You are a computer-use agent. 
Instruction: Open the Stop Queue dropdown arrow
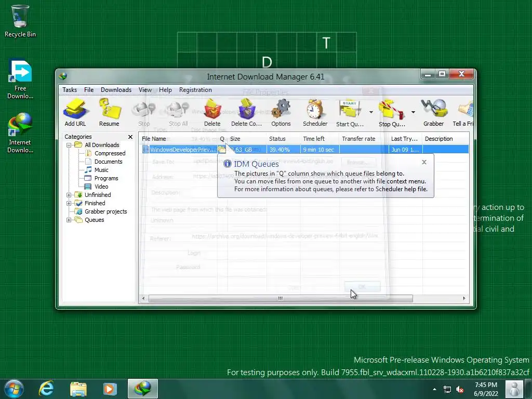413,112
